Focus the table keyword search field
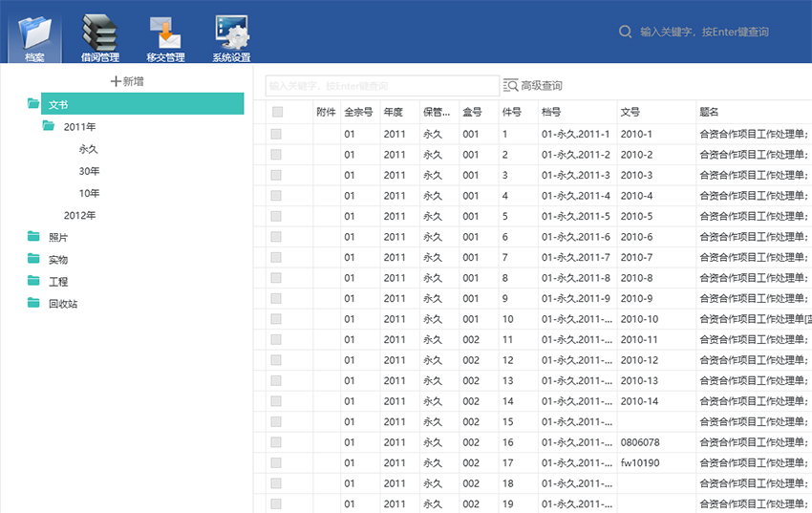The height and width of the screenshot is (513, 812). pos(382,86)
